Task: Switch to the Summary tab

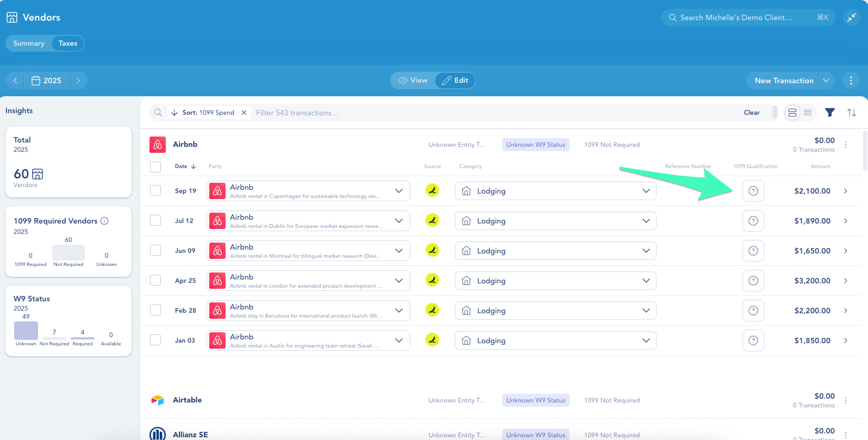Action: tap(29, 44)
